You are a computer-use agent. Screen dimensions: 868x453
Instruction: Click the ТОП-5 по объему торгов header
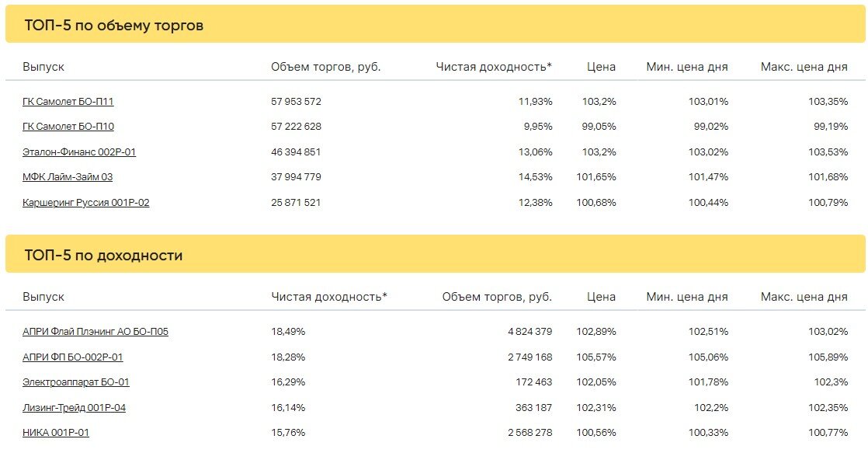tap(113, 25)
